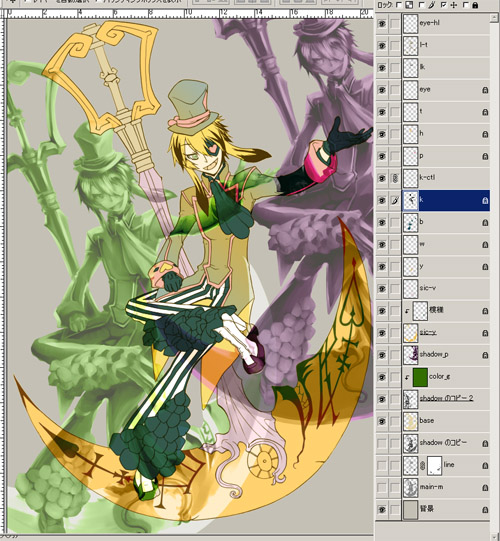Select the shadow_p layer thumbnail
This screenshot has height=541, width=500.
pyautogui.click(x=410, y=355)
